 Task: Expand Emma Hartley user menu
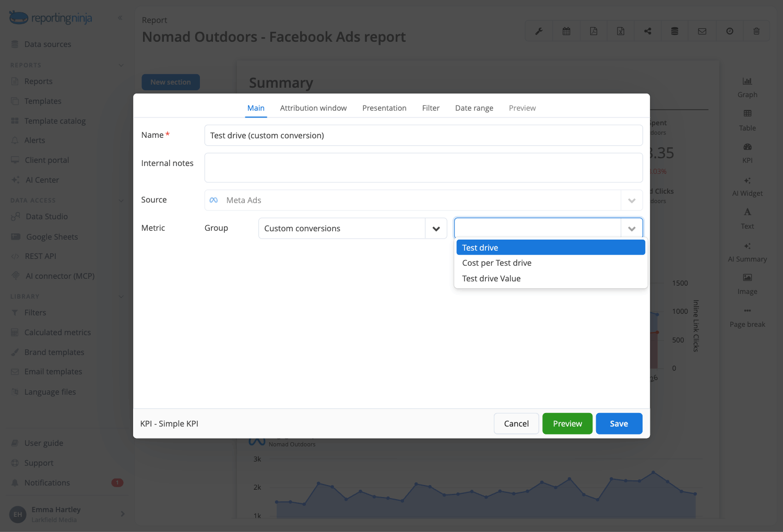tap(123, 514)
